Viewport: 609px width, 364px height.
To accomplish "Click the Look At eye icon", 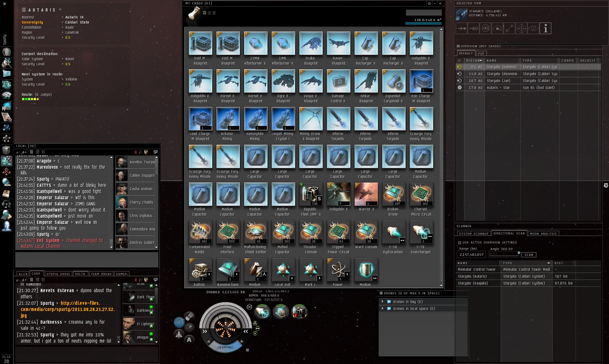I will (x=533, y=28).
